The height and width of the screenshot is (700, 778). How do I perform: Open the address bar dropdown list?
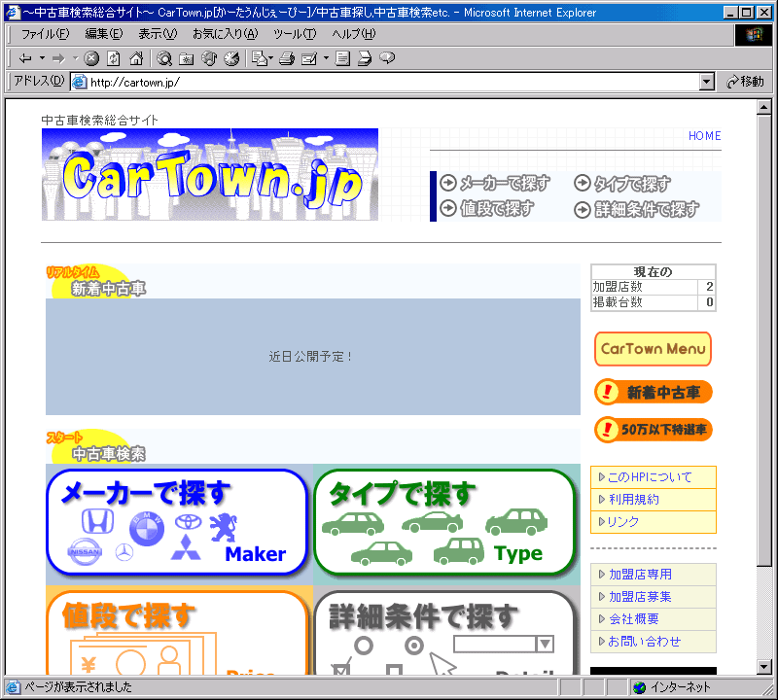[x=707, y=82]
